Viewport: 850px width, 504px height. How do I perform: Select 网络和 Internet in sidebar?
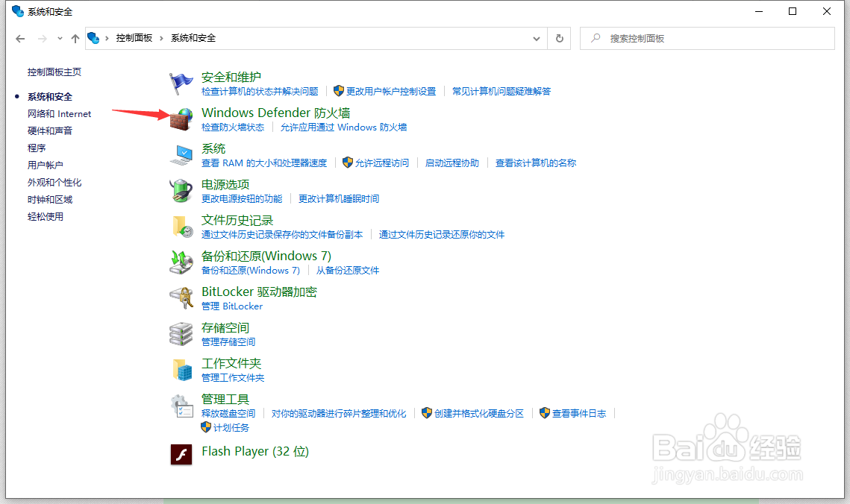click(59, 113)
